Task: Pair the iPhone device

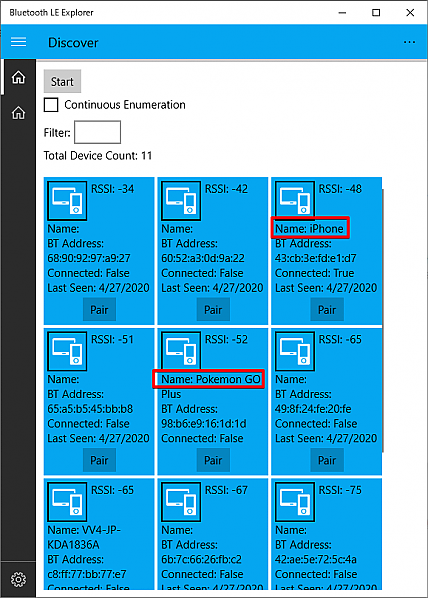Action: 327,310
